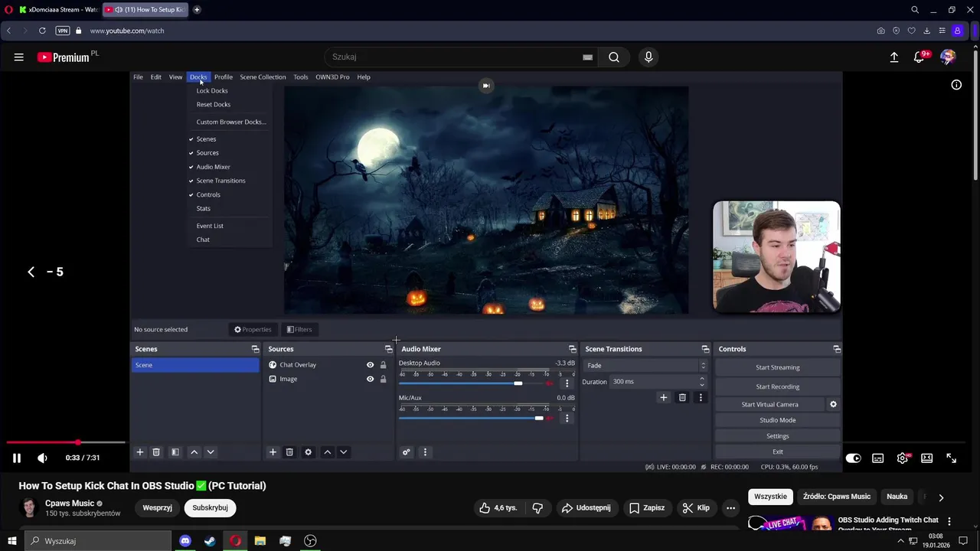This screenshot has height=551, width=980.
Task: Open scene filters icon in Scenes toolbar
Action: point(175,452)
